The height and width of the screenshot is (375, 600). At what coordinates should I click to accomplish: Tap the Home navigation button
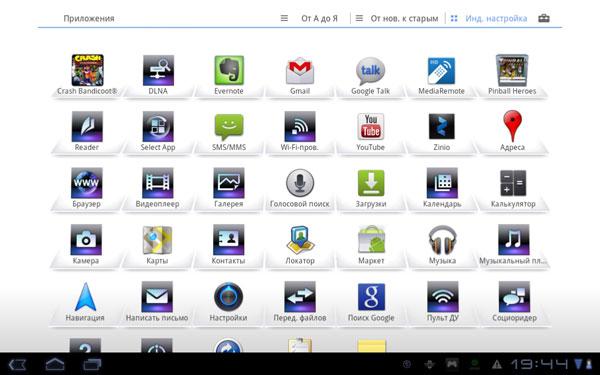(55, 364)
